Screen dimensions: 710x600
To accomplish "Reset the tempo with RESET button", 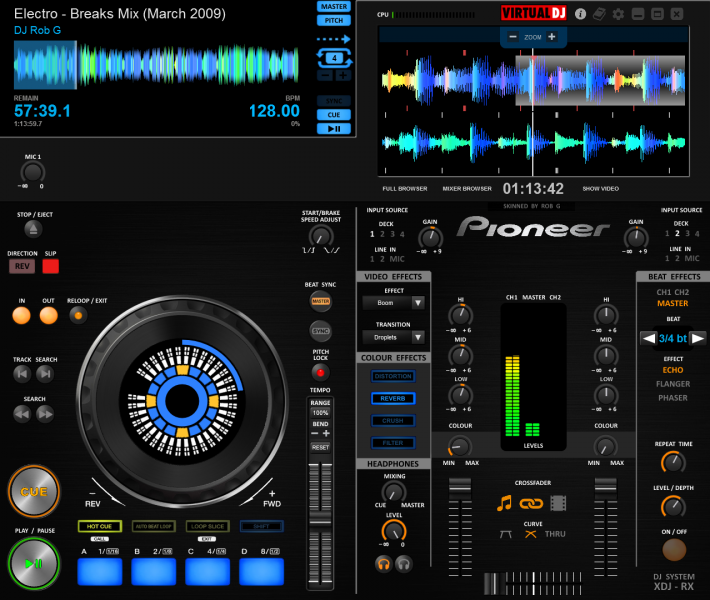I will (320, 447).
